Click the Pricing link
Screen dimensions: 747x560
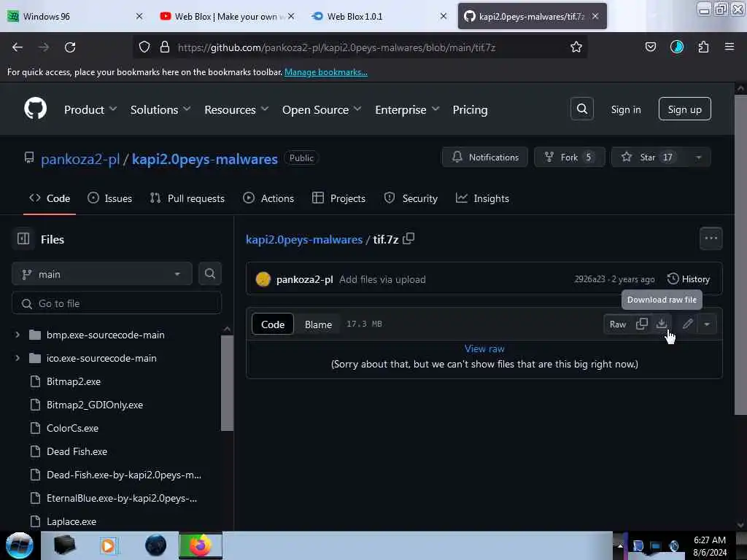pyautogui.click(x=470, y=109)
